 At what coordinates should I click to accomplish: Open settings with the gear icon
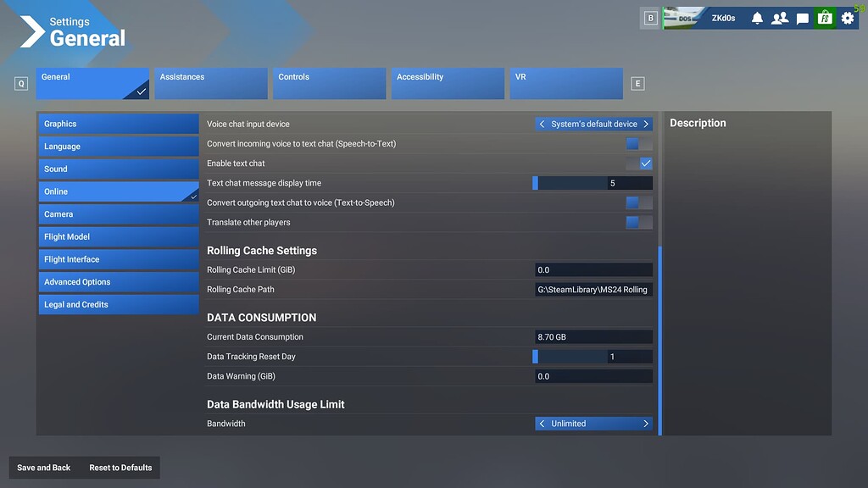[x=846, y=18]
